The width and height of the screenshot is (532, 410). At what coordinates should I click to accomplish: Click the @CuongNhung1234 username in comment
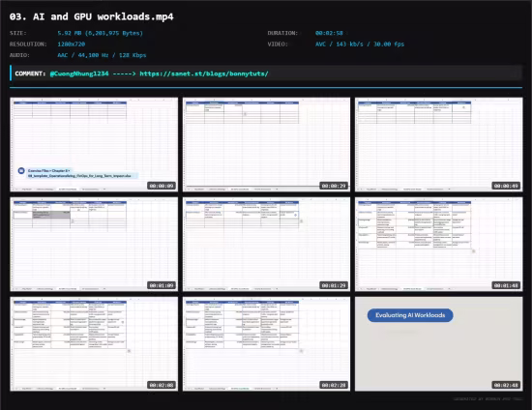(x=79, y=73)
